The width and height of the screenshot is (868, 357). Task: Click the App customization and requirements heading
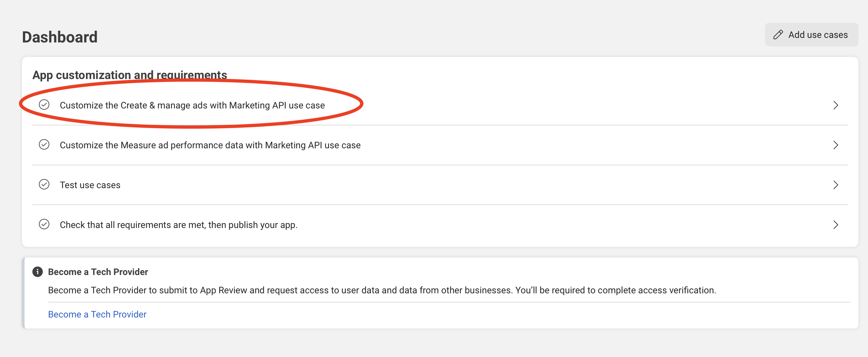[x=129, y=75]
